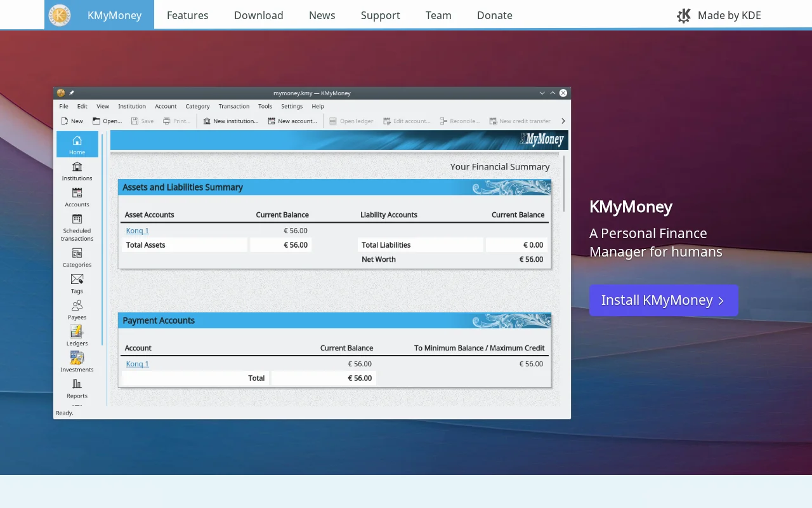Screen dimensions: 812x508
Task: Click Reconcile in the toolbar
Action: click(x=460, y=121)
